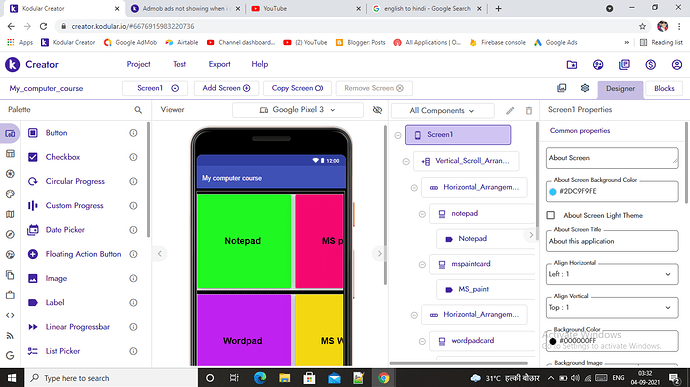Open the Google Pixel 3 device dropdown
Image resolution: width=690 pixels, height=387 pixels.
(297, 110)
